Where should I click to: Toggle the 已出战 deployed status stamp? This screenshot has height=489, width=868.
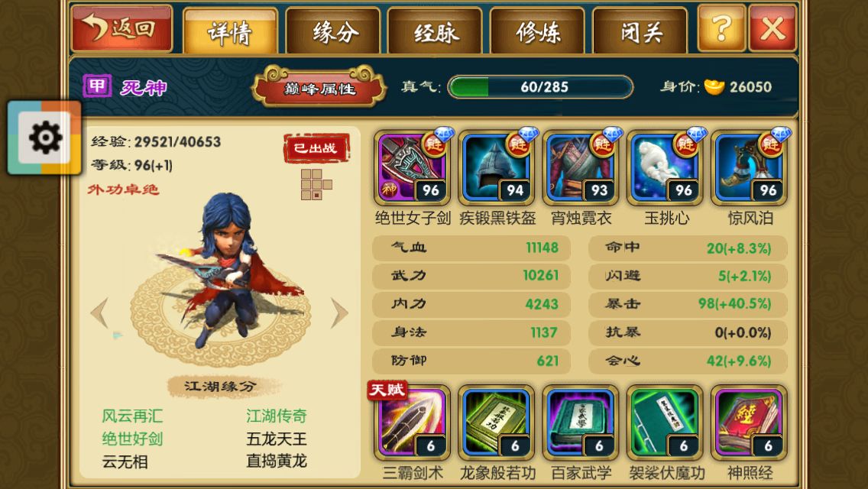316,148
